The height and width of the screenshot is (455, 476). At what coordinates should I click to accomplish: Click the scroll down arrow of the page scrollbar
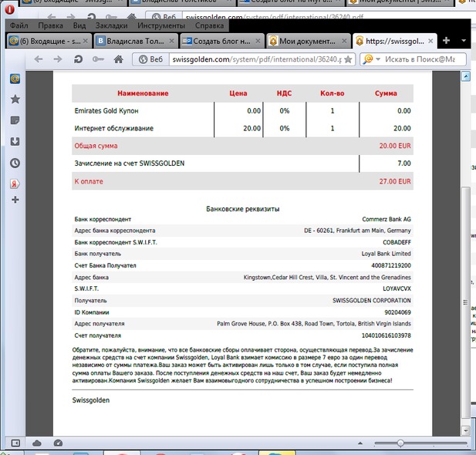click(466, 430)
